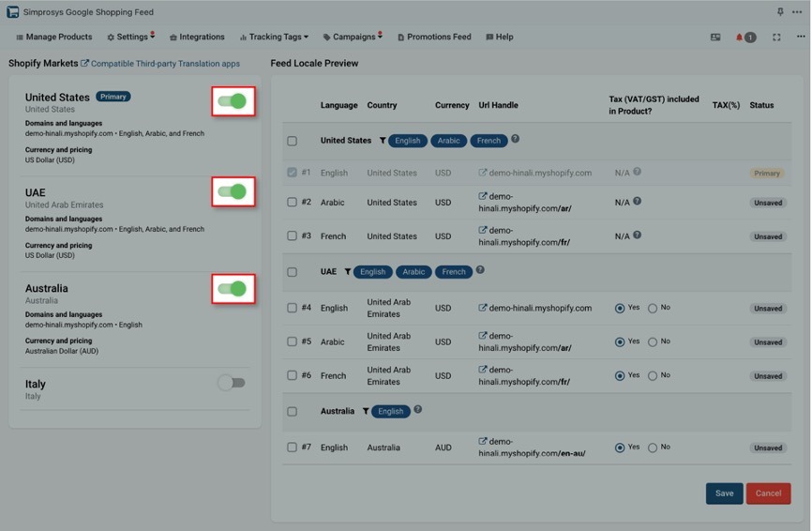Click the N/A help icon in row #1
The height and width of the screenshot is (531, 812).
(x=637, y=172)
